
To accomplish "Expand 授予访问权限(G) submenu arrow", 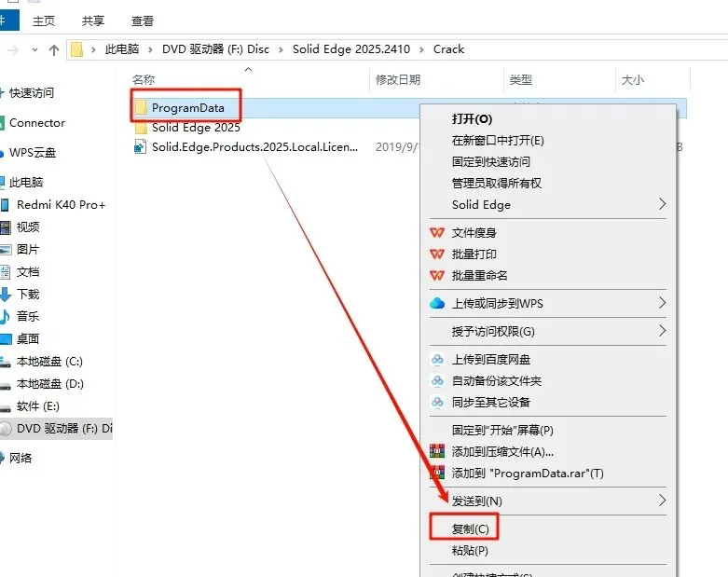I will 663,331.
